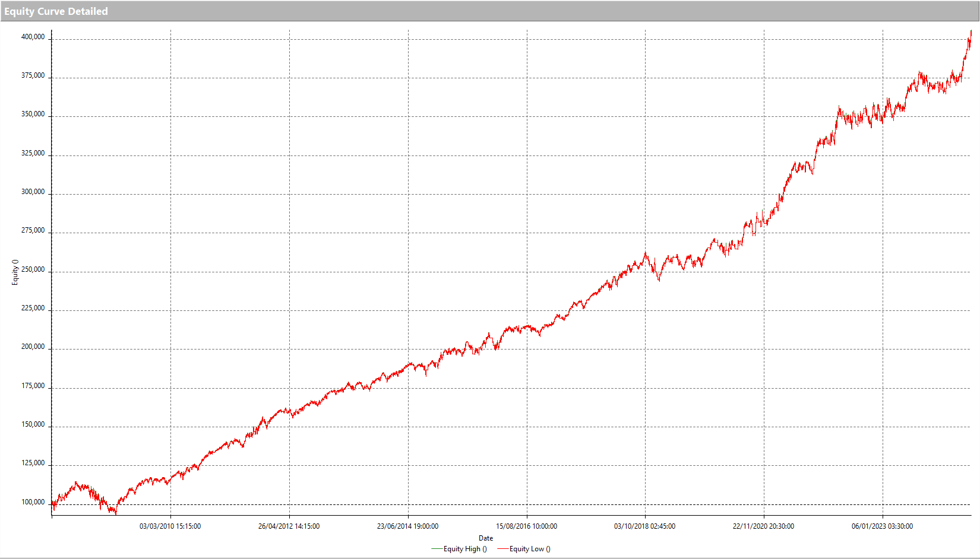Click the vertical Equity y-axis title
Image resolution: width=980 pixels, height=559 pixels.
[15, 272]
